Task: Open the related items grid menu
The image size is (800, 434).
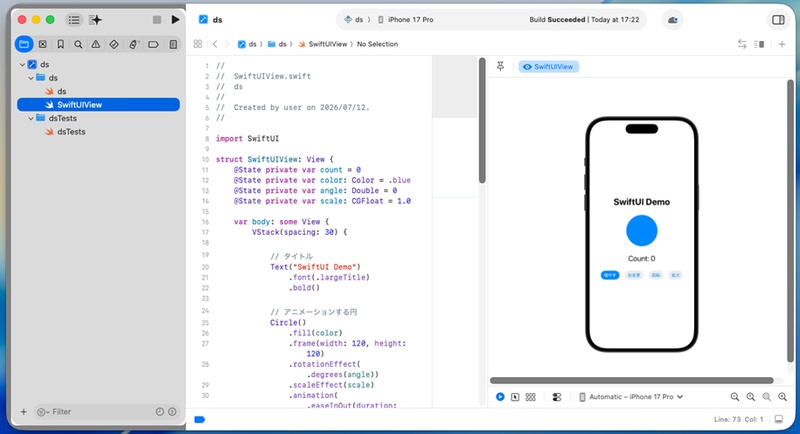Action: (x=198, y=44)
